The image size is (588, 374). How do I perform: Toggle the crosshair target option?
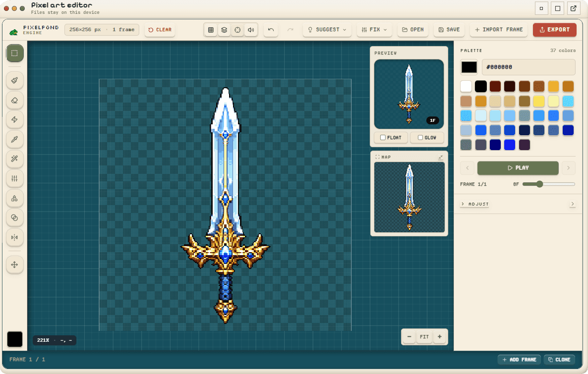[237, 30]
